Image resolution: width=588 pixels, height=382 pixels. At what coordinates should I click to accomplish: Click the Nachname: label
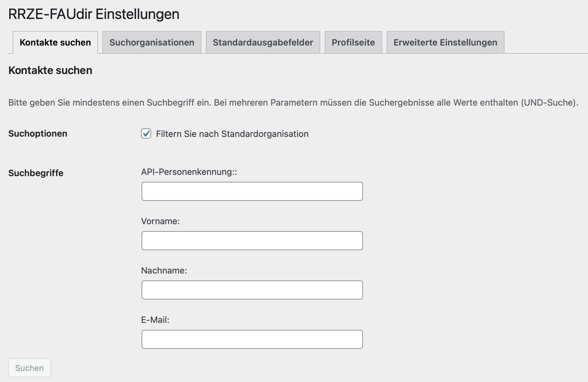coord(164,271)
